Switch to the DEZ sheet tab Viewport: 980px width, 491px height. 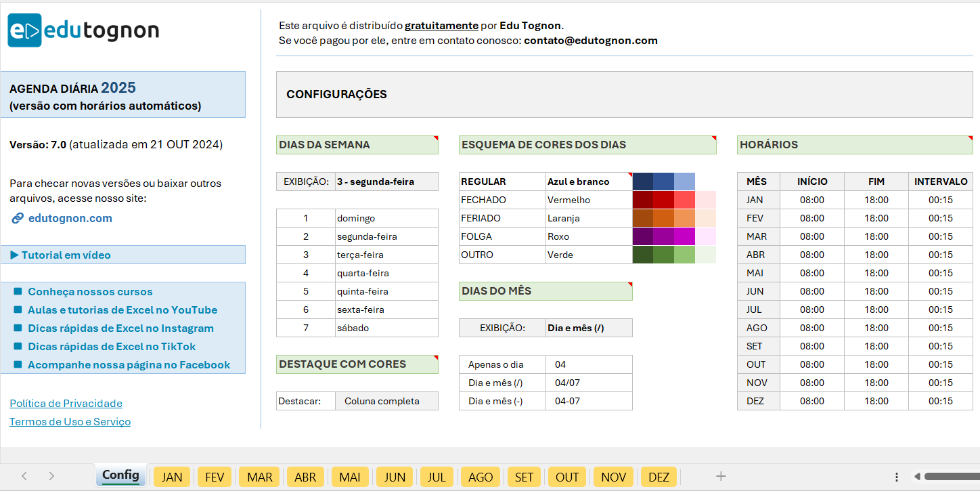click(659, 477)
